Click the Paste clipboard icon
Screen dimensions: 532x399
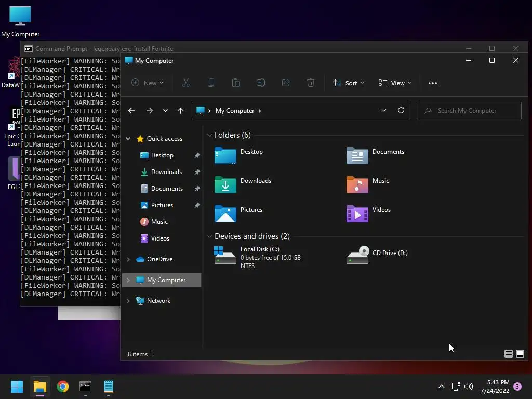click(236, 83)
